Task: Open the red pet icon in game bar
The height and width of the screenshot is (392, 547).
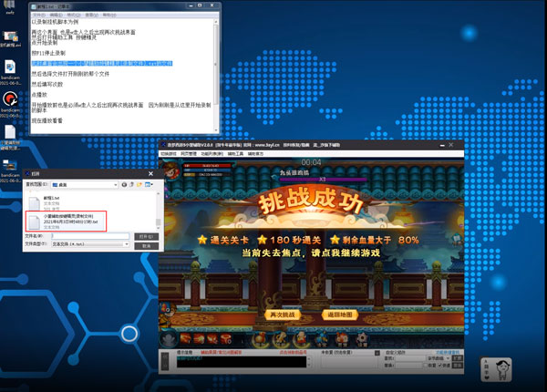Action: click(x=342, y=338)
